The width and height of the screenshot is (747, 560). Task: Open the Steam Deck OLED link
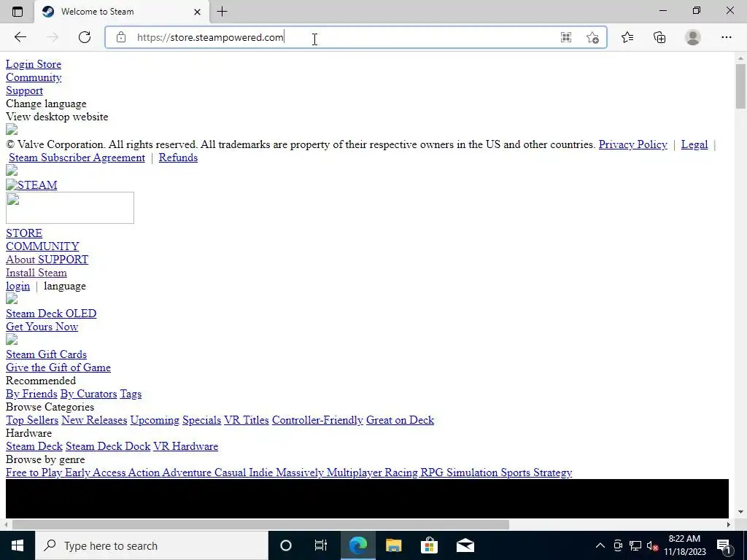point(51,314)
